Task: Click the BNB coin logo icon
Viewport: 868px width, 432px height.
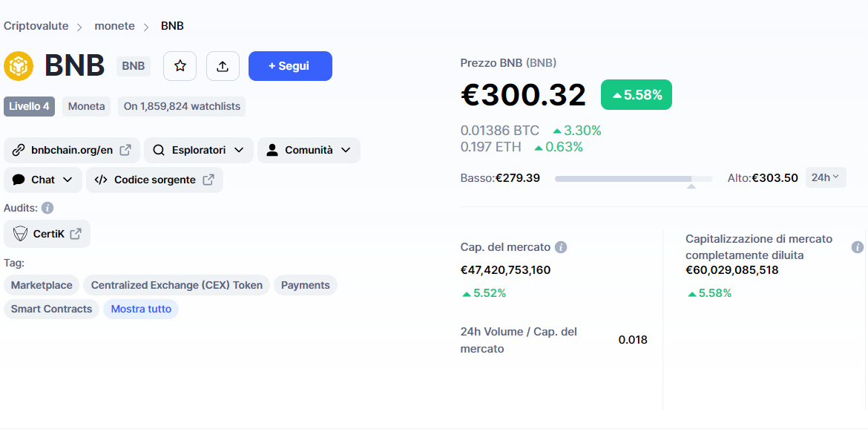Action: click(x=19, y=66)
